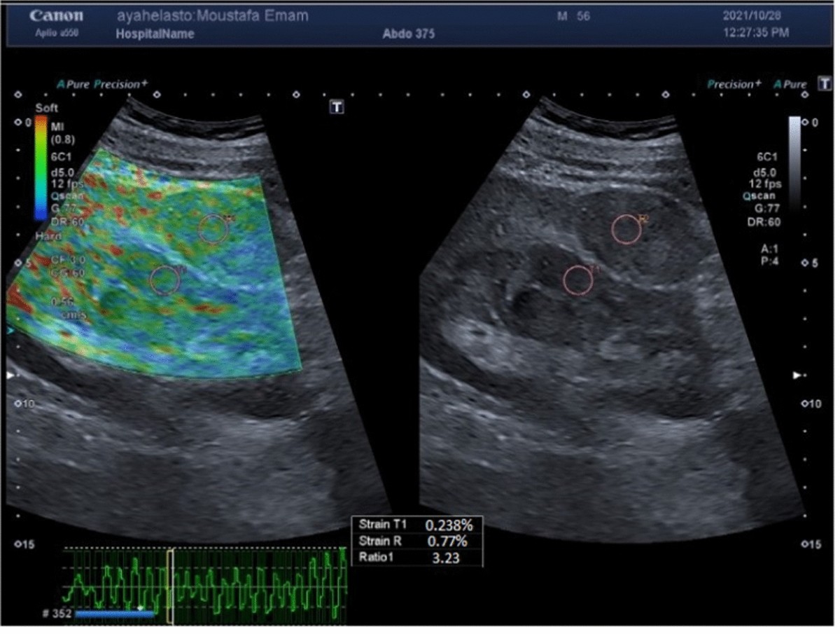The height and width of the screenshot is (634, 840).
Task: Select the T1 ROI circle on elastogram
Action: pyautogui.click(x=164, y=280)
